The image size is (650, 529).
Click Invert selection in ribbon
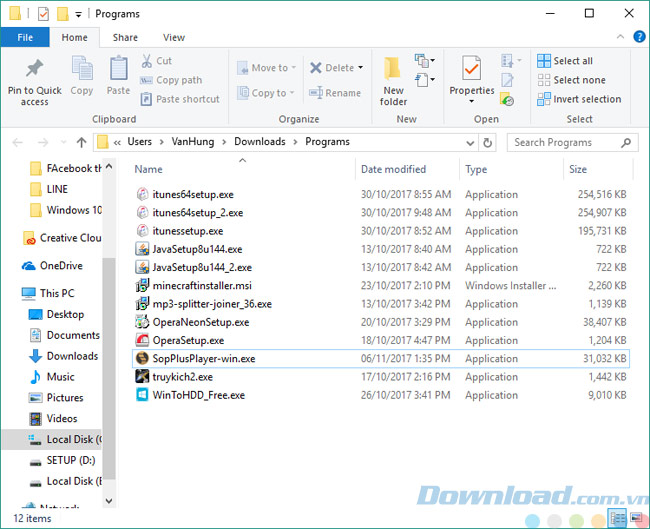point(578,99)
